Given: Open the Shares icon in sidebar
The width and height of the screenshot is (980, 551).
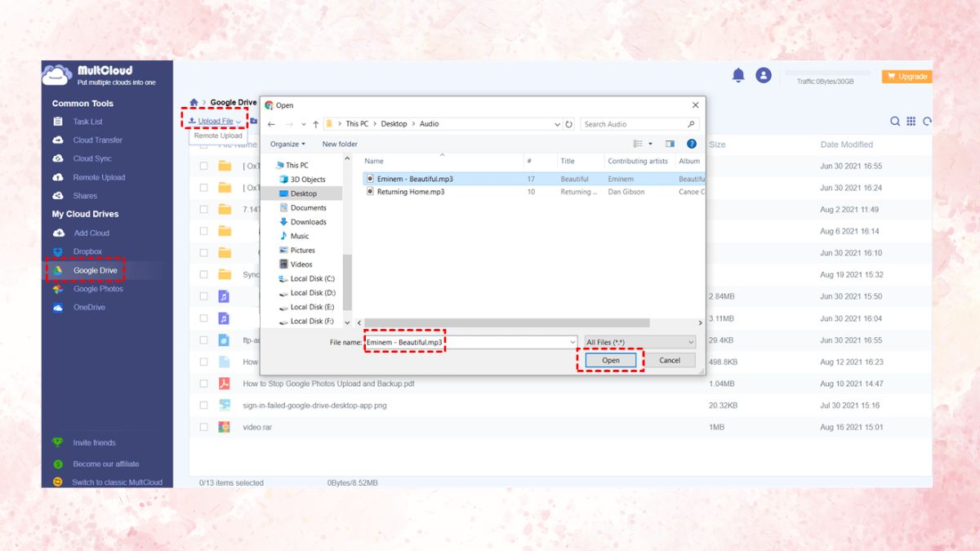Looking at the screenshot, I should pos(58,196).
